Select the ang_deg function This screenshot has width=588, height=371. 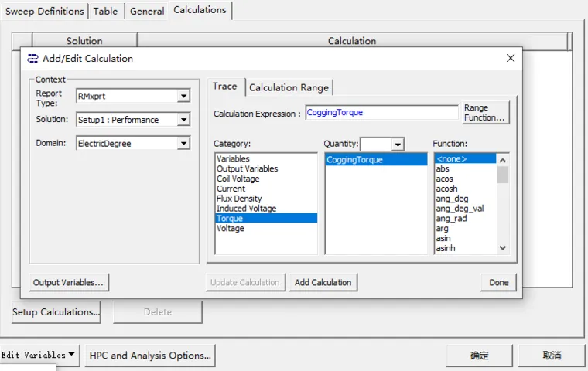[466, 199]
